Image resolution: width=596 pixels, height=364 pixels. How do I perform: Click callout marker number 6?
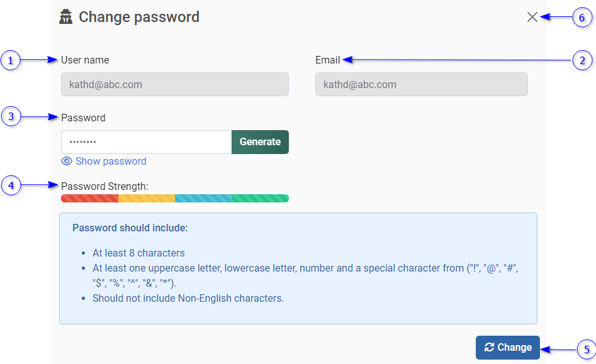coord(582,18)
